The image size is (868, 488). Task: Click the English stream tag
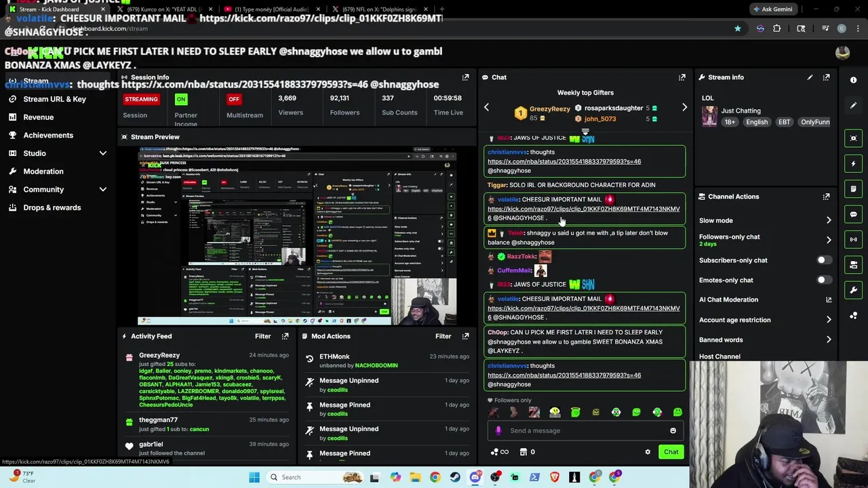click(x=757, y=122)
